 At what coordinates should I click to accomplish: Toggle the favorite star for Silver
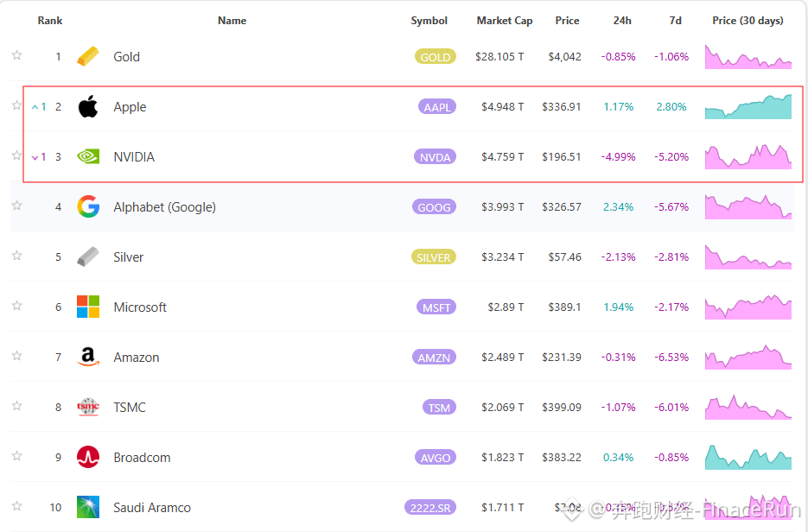coord(17,256)
